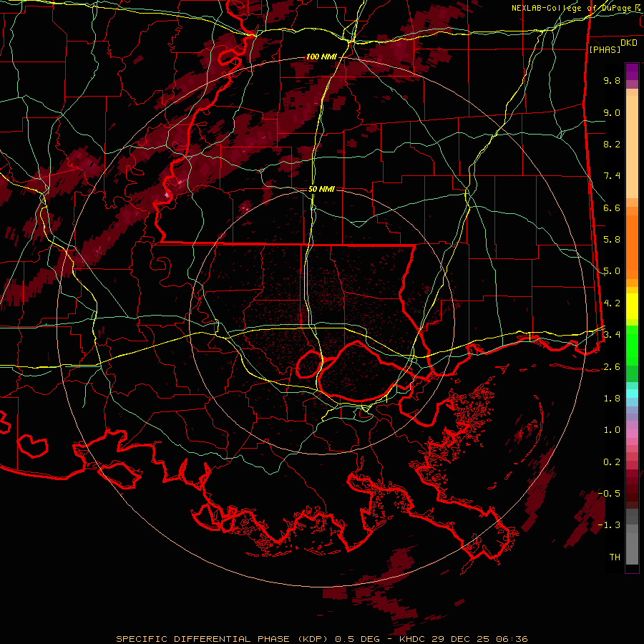Click the "-1.3" value on the color scale

click(609, 525)
